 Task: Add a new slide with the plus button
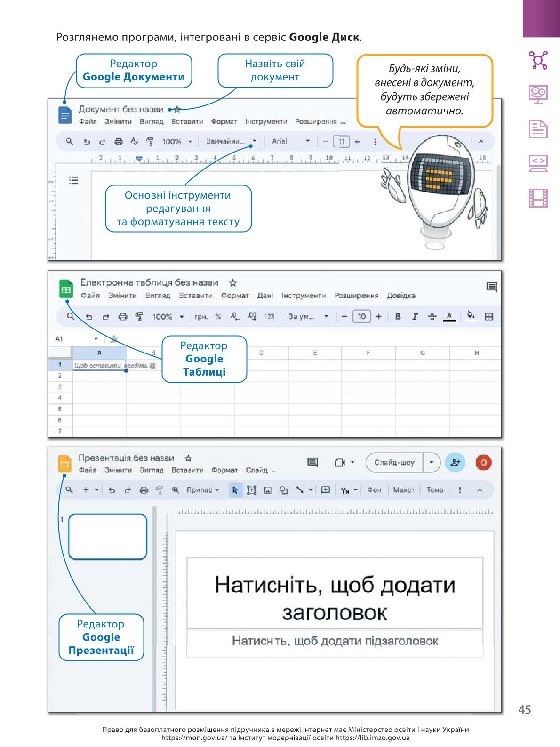click(86, 490)
